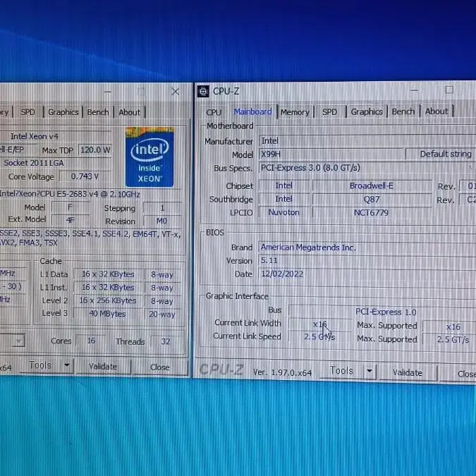
Task: Click Tools button in right window
Action: (341, 371)
